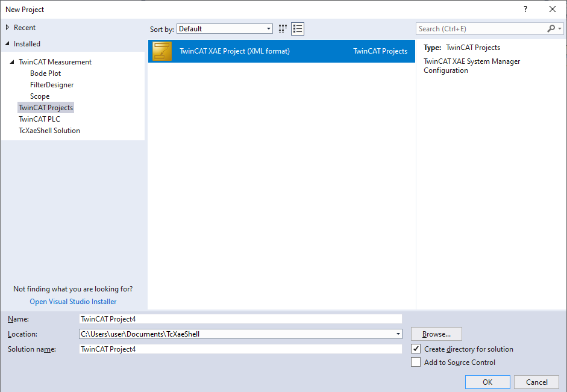This screenshot has height=392, width=567.
Task: Select FilterDesigner template category
Action: pyautogui.click(x=52, y=85)
